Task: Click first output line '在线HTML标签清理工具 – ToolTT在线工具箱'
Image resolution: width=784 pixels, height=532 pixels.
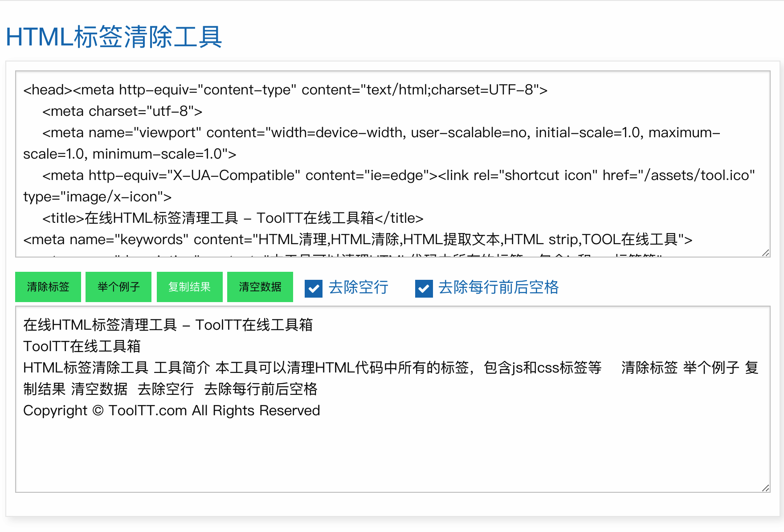Action: [x=168, y=325]
